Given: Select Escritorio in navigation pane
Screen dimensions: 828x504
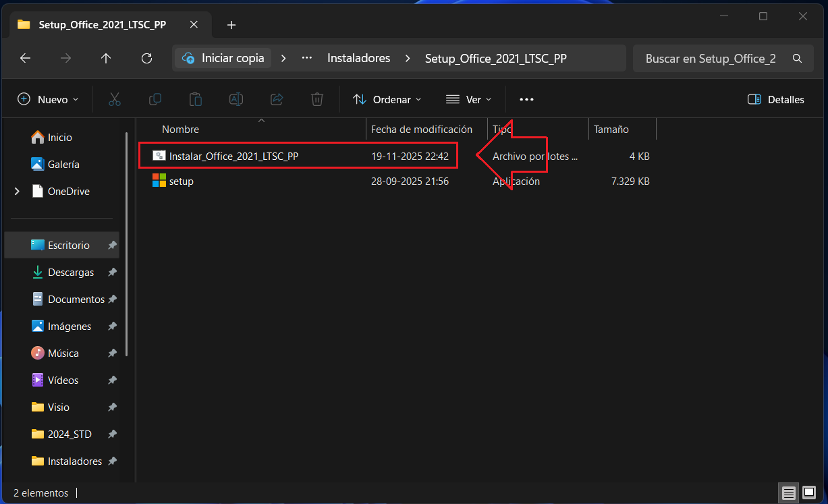Looking at the screenshot, I should pyautogui.click(x=61, y=245).
